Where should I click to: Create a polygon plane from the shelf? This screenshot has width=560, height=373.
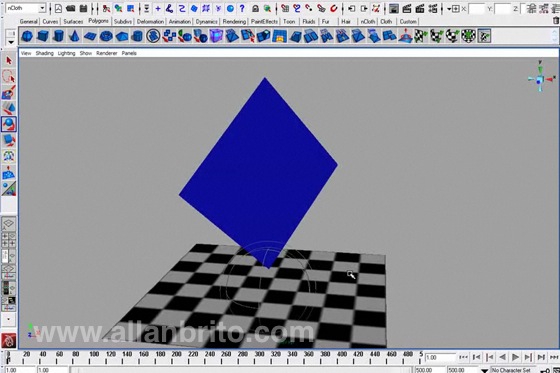pos(90,36)
